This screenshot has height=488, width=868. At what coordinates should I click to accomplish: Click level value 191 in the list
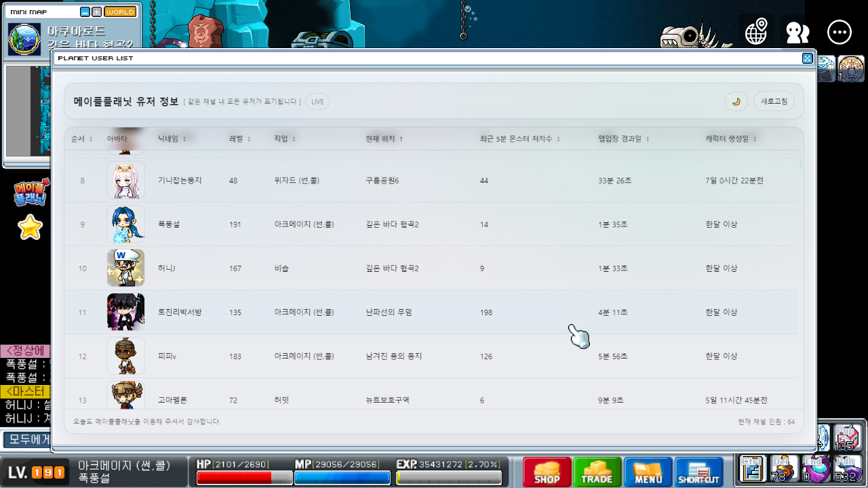pyautogui.click(x=235, y=224)
